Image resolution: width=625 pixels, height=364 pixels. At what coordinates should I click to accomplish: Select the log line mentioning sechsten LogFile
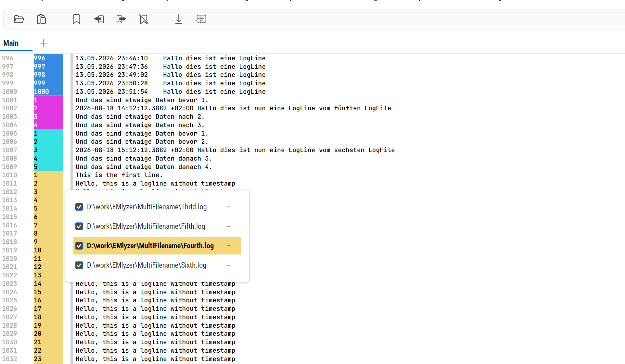(x=235, y=150)
